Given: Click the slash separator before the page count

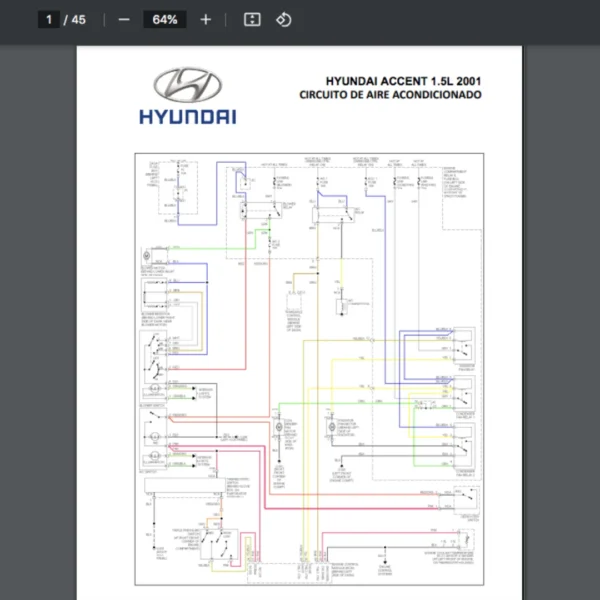Looking at the screenshot, I should [x=66, y=20].
